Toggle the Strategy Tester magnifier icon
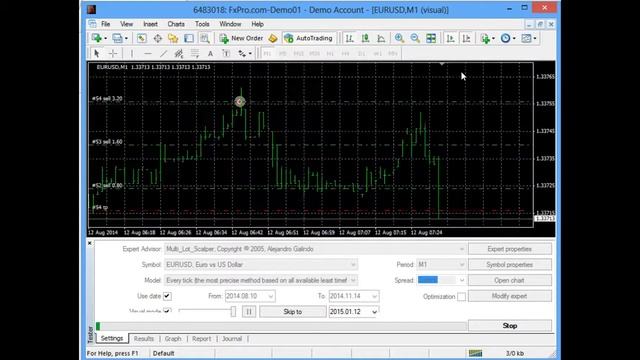 pos(205,38)
